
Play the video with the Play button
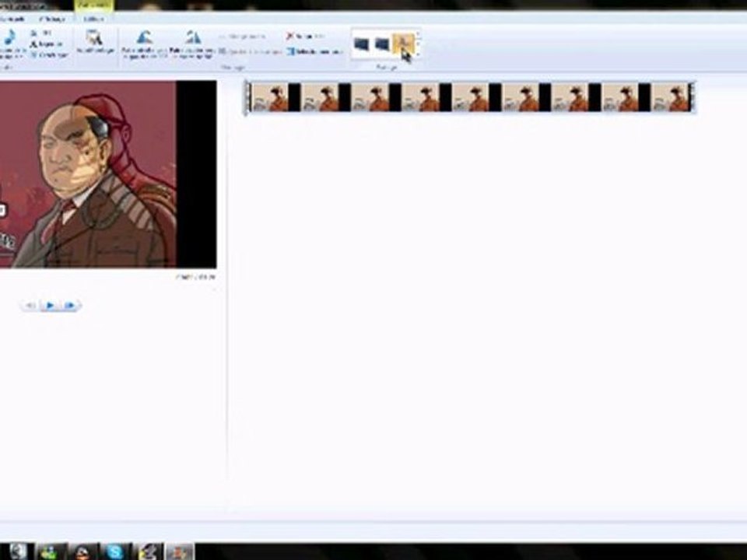click(x=50, y=305)
